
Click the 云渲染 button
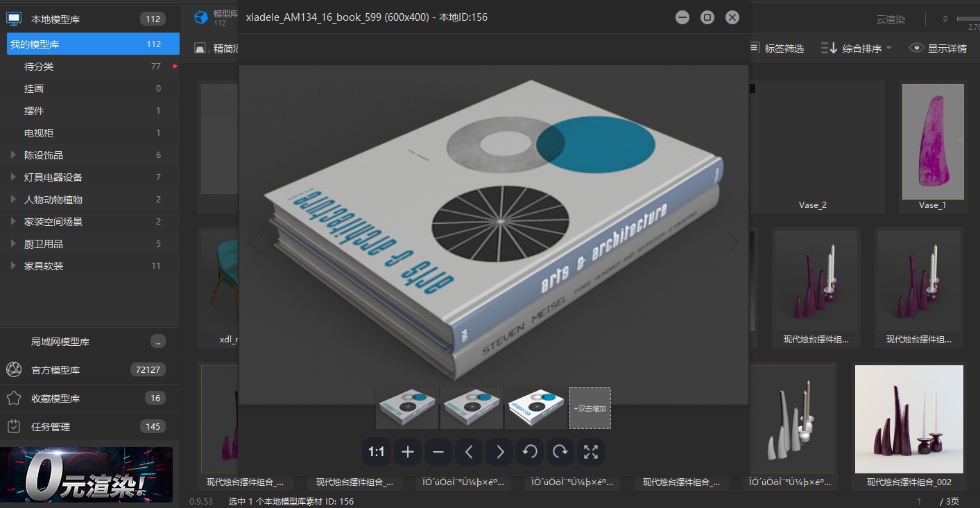click(x=891, y=19)
